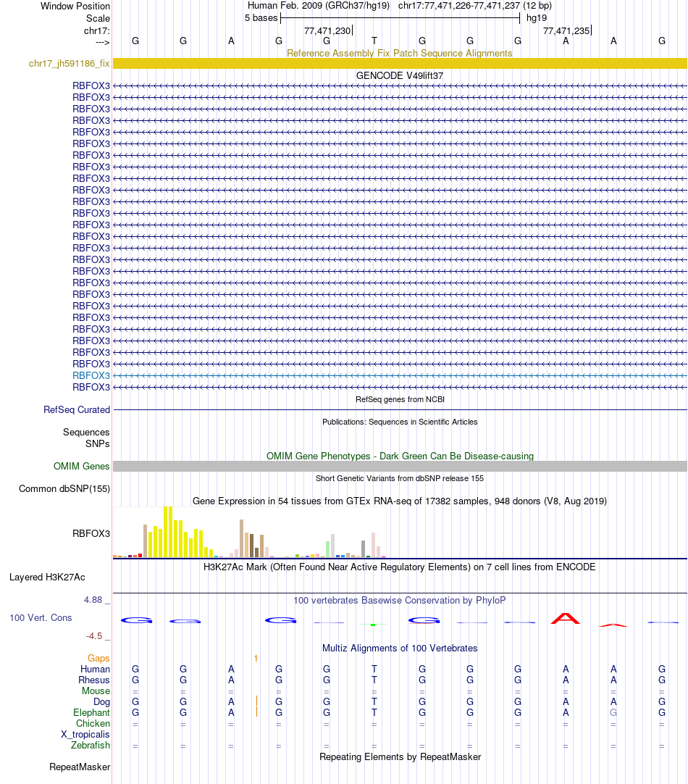This screenshot has height=784, width=688.
Task: Click the yellow fix patch alignment bar
Action: 400,64
